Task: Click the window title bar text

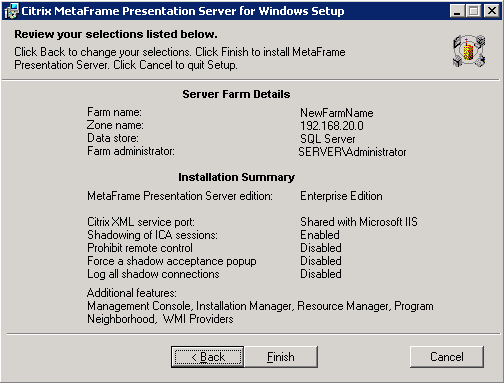Action: click(x=183, y=11)
